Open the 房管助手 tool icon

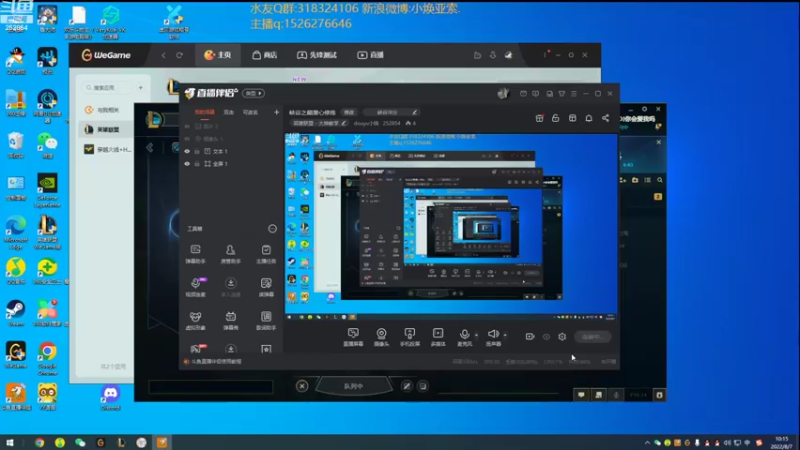pos(231,254)
